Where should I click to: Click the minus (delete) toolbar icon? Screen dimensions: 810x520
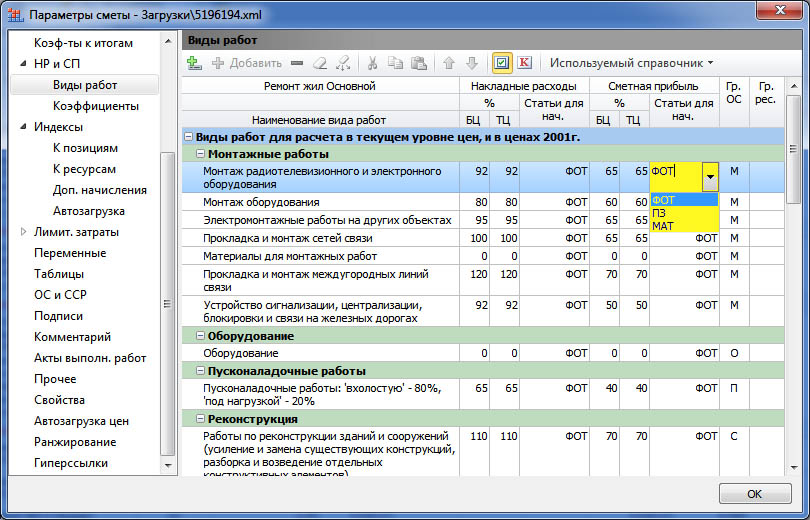297,63
